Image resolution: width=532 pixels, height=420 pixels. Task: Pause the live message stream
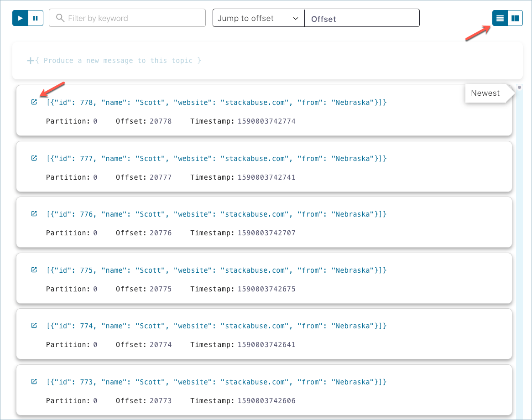pyautogui.click(x=35, y=18)
